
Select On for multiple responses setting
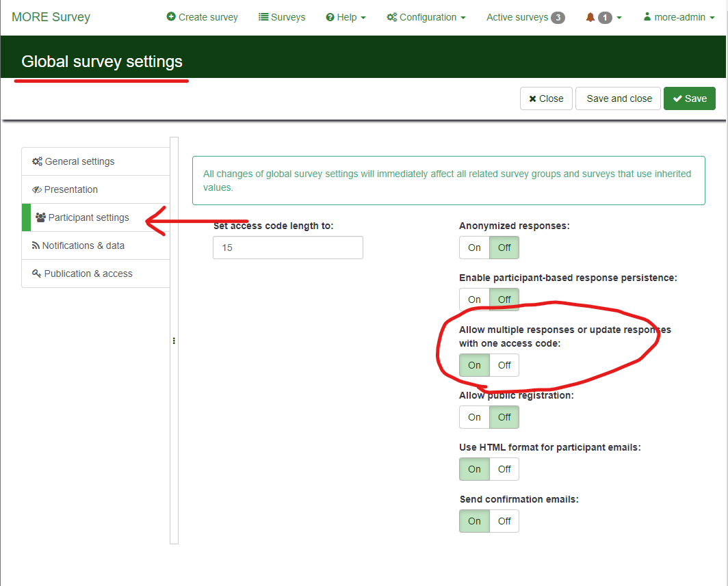click(x=474, y=365)
